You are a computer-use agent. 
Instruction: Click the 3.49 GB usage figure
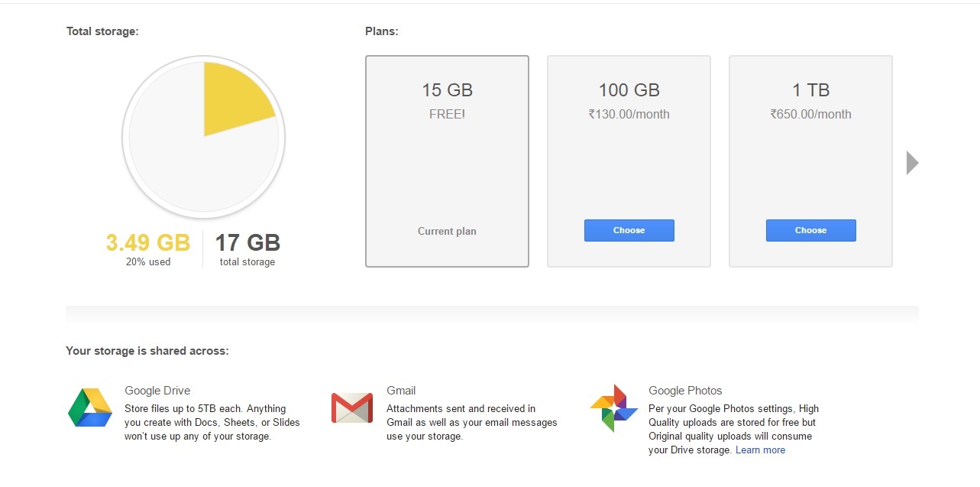147,242
